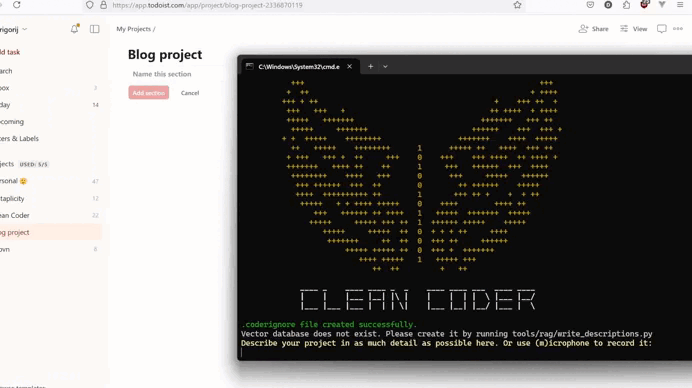Select the cmd.exe terminal tab
This screenshot has width=692, height=388.
point(300,67)
